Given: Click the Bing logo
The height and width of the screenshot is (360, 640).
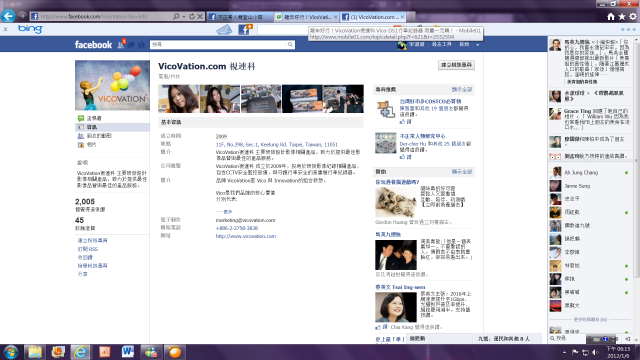Looking at the screenshot, I should pyautogui.click(x=30, y=29).
